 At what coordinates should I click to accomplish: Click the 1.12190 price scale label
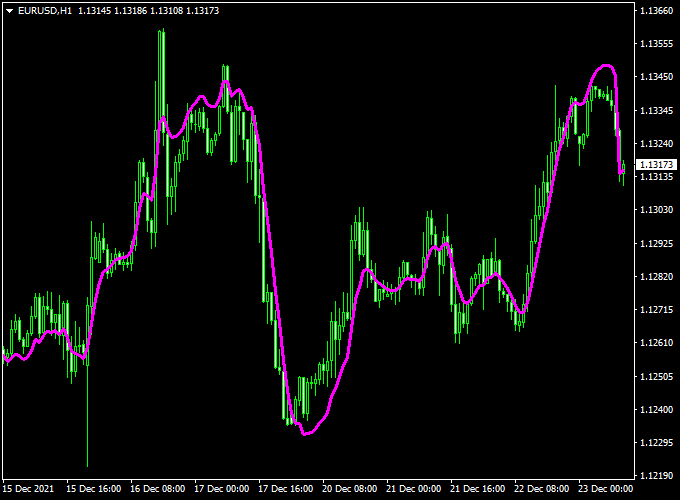click(x=657, y=476)
